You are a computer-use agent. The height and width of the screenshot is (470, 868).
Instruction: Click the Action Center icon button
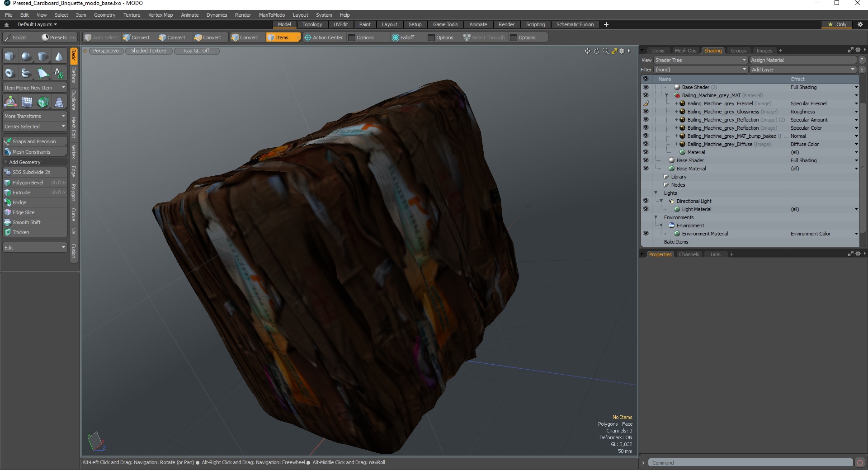323,38
